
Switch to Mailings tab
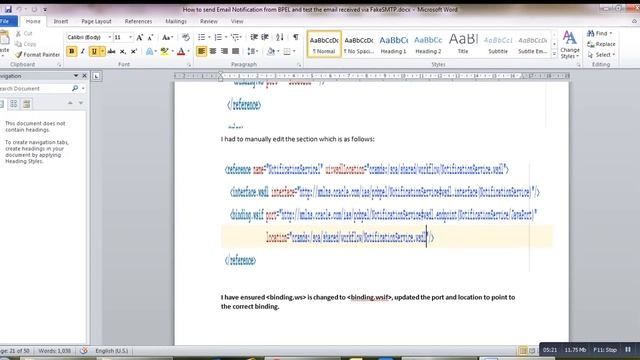[x=176, y=21]
